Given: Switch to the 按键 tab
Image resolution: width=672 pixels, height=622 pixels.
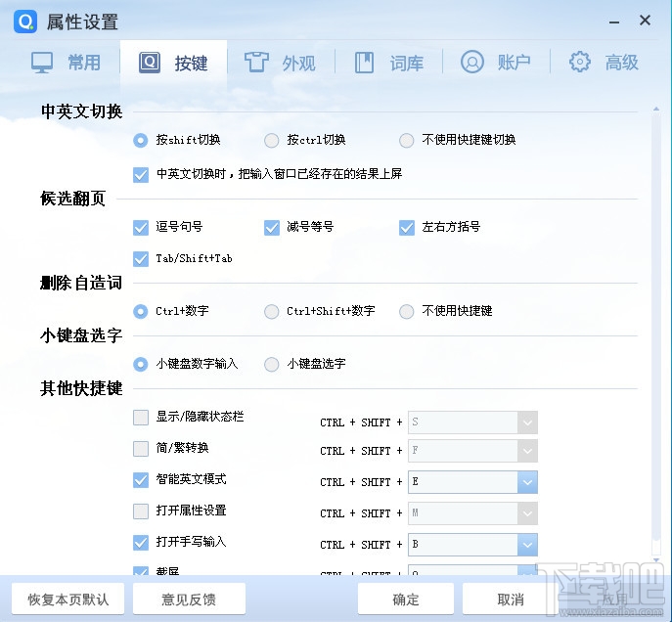Looking at the screenshot, I should 173,63.
